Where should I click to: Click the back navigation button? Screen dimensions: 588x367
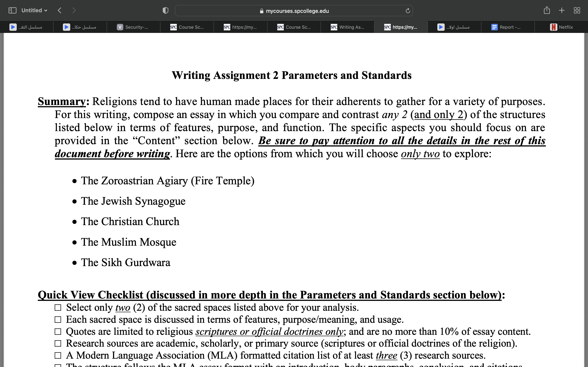(59, 10)
